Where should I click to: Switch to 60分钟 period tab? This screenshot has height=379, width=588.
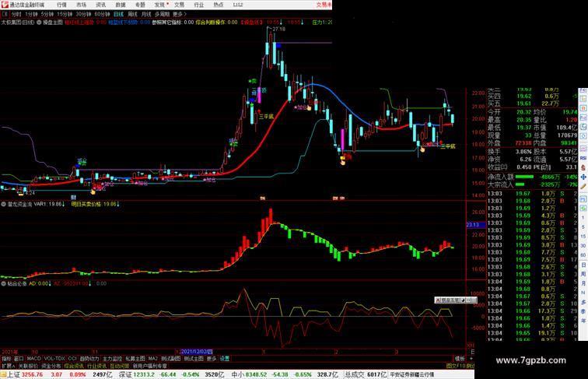[x=102, y=14]
